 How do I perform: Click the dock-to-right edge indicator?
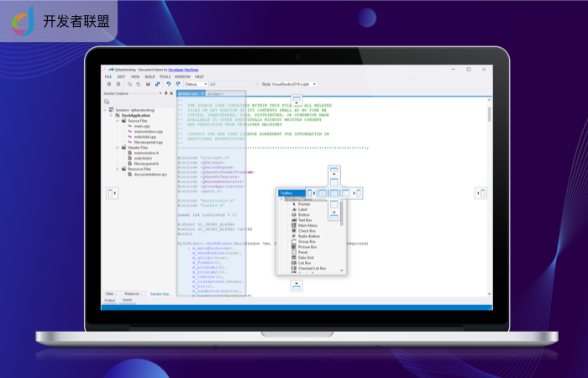pyautogui.click(x=482, y=193)
